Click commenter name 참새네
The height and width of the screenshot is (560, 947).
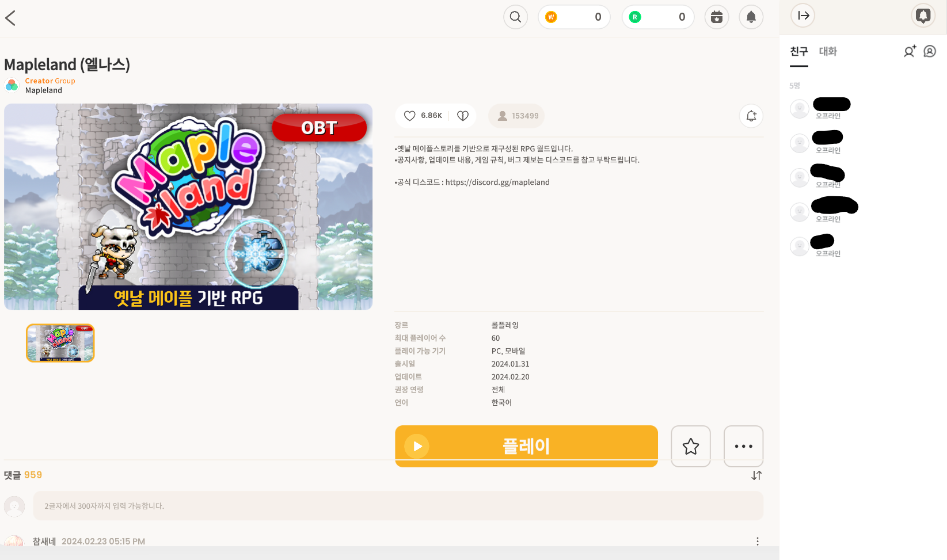pos(44,541)
